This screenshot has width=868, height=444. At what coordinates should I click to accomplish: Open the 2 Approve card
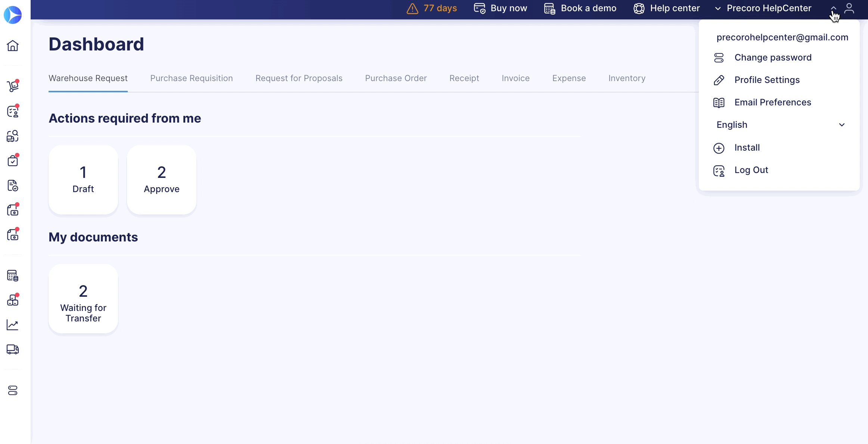(x=162, y=180)
